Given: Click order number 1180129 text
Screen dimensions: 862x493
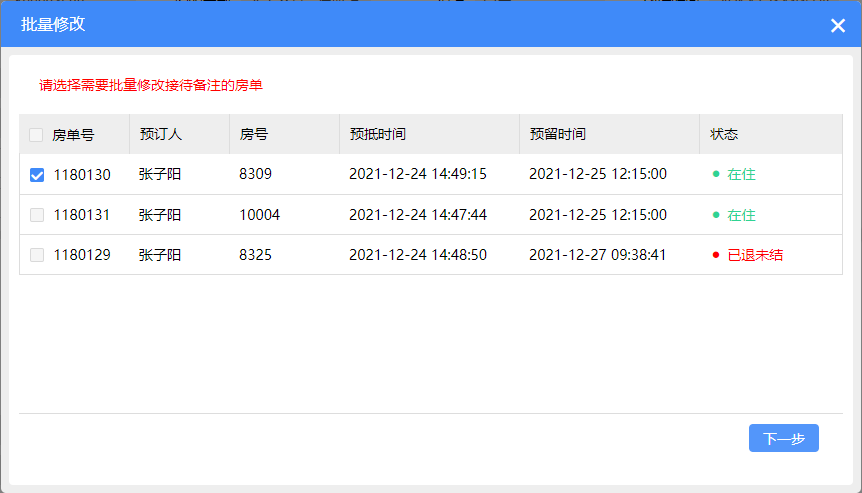Looking at the screenshot, I should coord(82,255).
